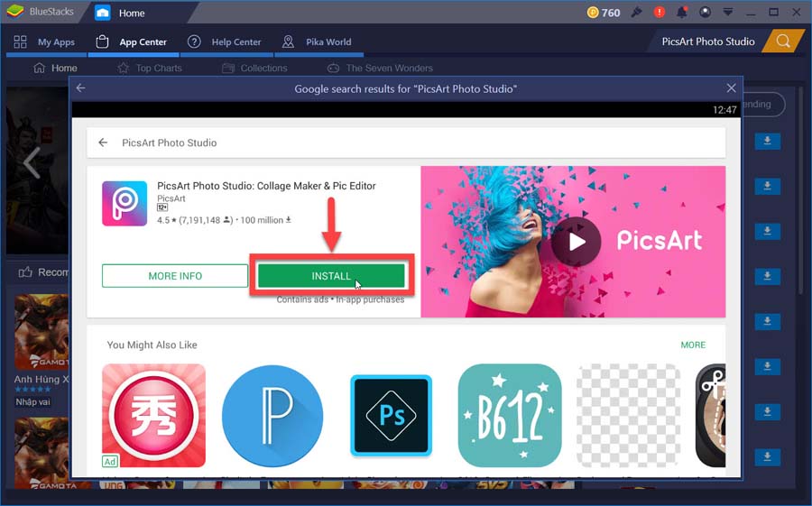This screenshot has height=506, width=812.
Task: Open the notification bell icon
Action: [x=682, y=12]
